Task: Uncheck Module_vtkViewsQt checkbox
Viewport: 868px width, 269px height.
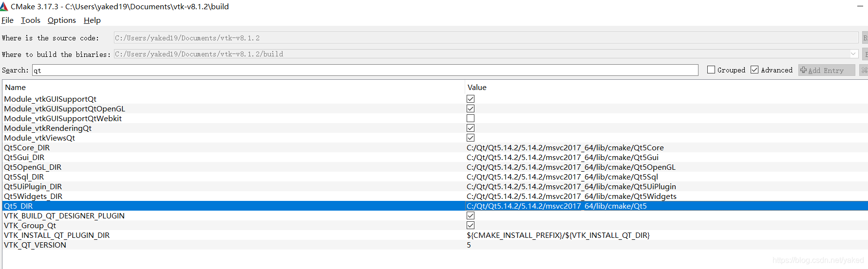Action: pos(471,138)
